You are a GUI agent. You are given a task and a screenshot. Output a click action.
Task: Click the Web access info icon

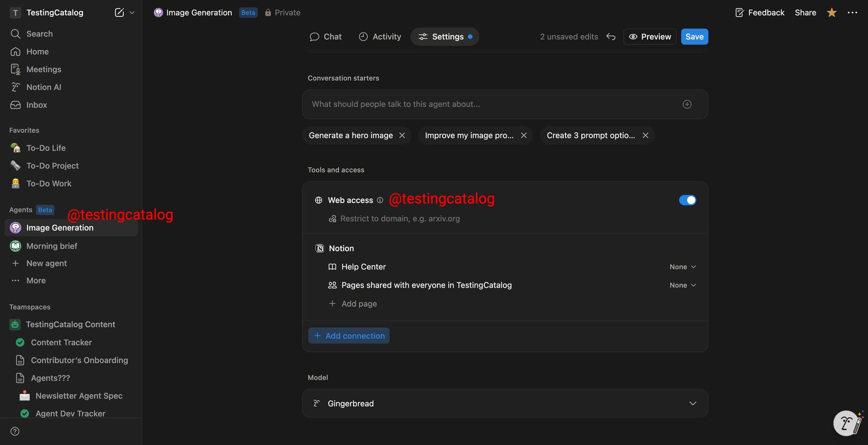(x=380, y=200)
